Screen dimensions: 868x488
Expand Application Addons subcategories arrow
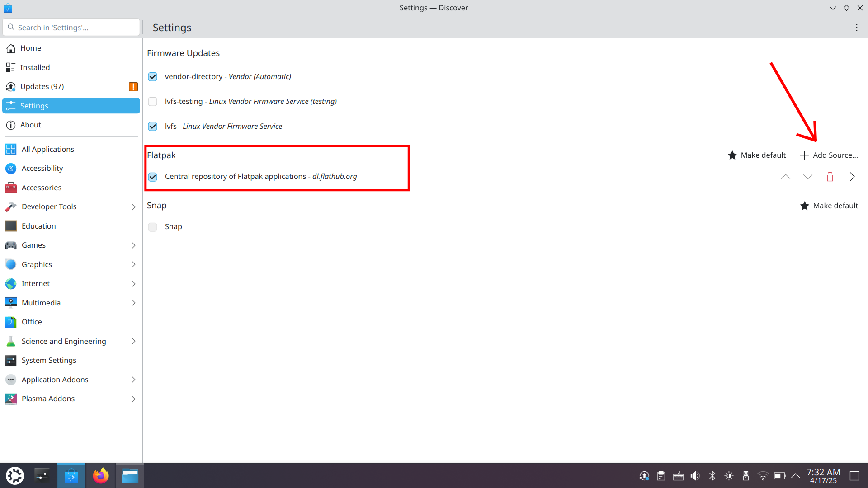[133, 380]
